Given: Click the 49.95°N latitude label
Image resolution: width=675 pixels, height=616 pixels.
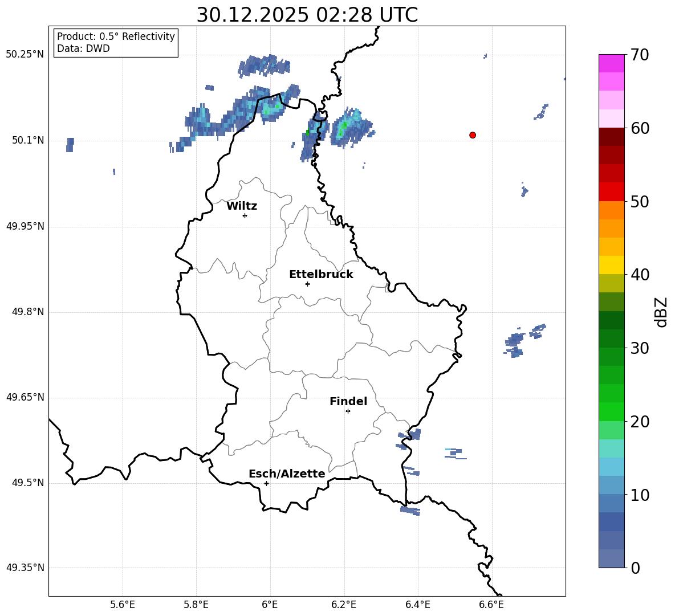Looking at the screenshot, I should coord(25,226).
